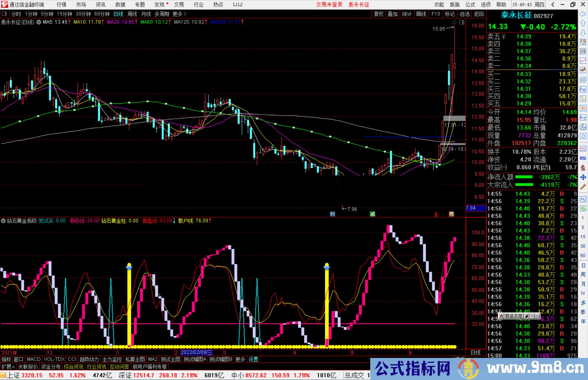
Task: Click the left back arrow sidebar icon
Action: (x=583, y=14)
